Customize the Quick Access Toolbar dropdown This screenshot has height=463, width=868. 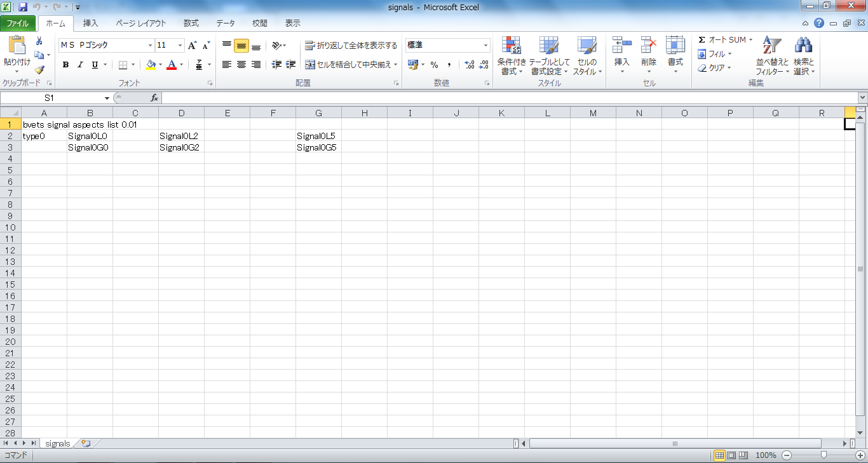[x=78, y=7]
